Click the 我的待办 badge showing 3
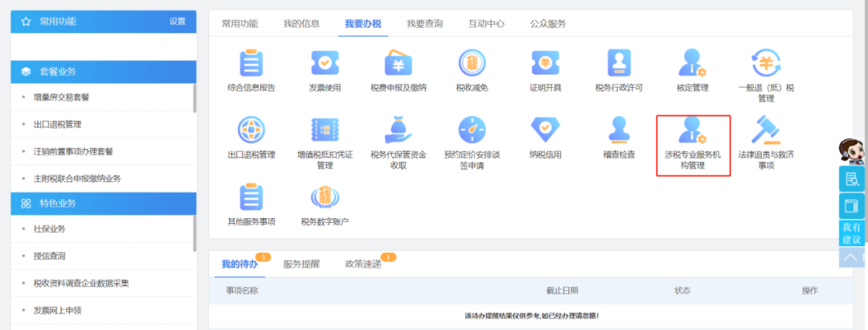The width and height of the screenshot is (868, 330). point(264,257)
